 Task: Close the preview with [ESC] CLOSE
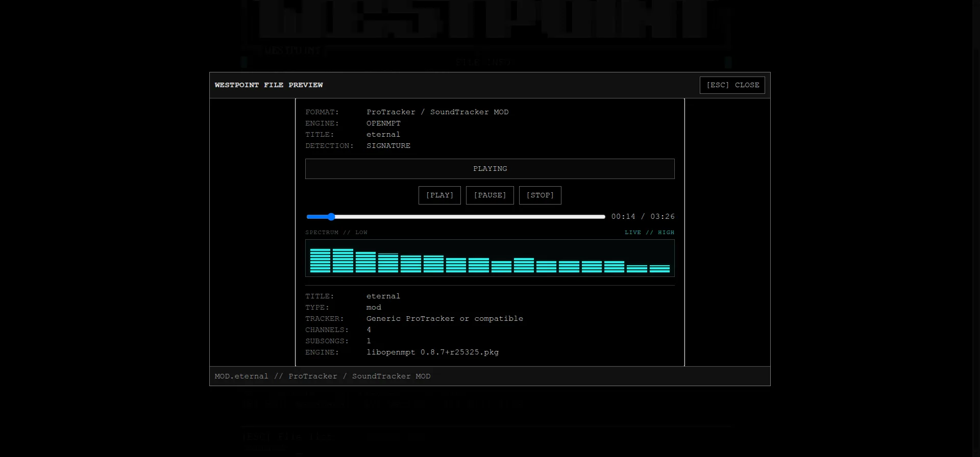732,85
